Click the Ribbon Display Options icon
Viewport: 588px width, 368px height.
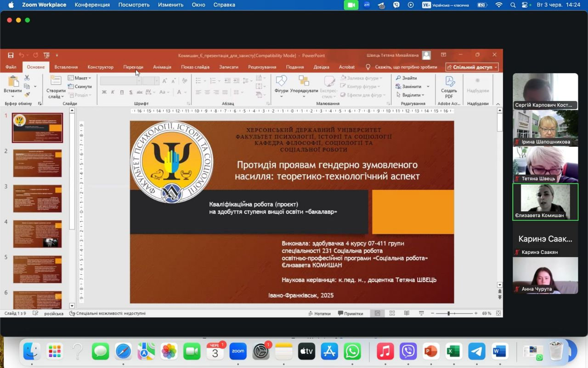tap(443, 55)
